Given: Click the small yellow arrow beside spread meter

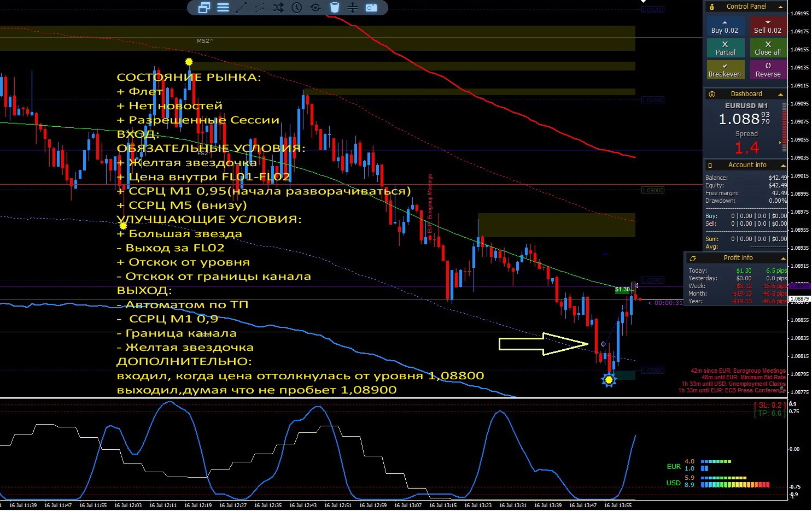Looking at the screenshot, I should click(x=780, y=143).
